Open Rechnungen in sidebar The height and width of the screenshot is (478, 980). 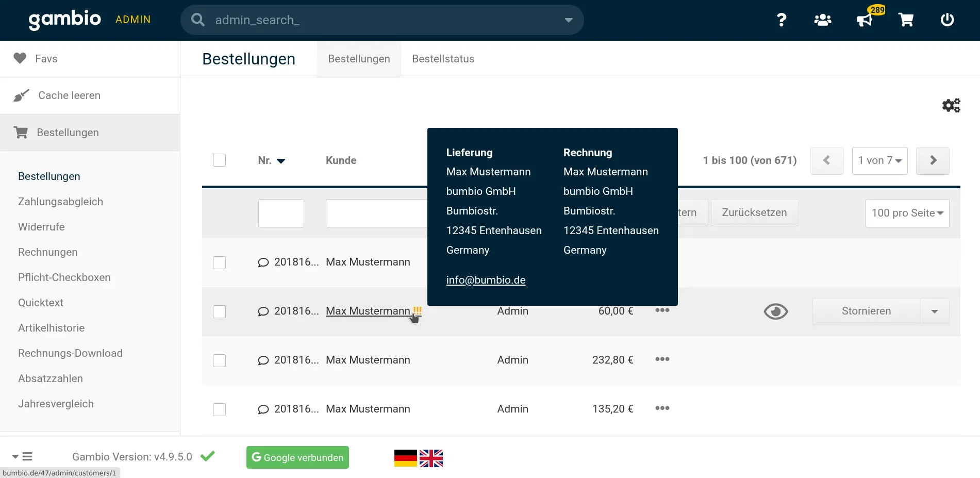[48, 252]
